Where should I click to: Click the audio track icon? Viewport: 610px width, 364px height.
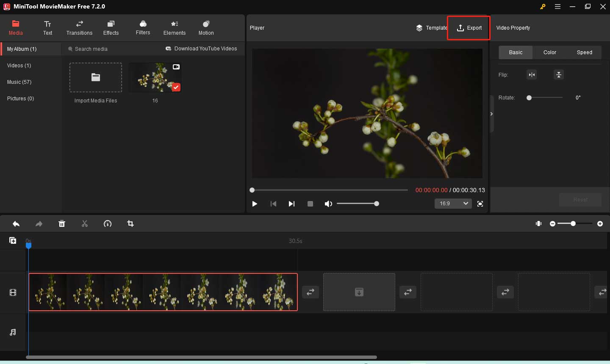[13, 332]
